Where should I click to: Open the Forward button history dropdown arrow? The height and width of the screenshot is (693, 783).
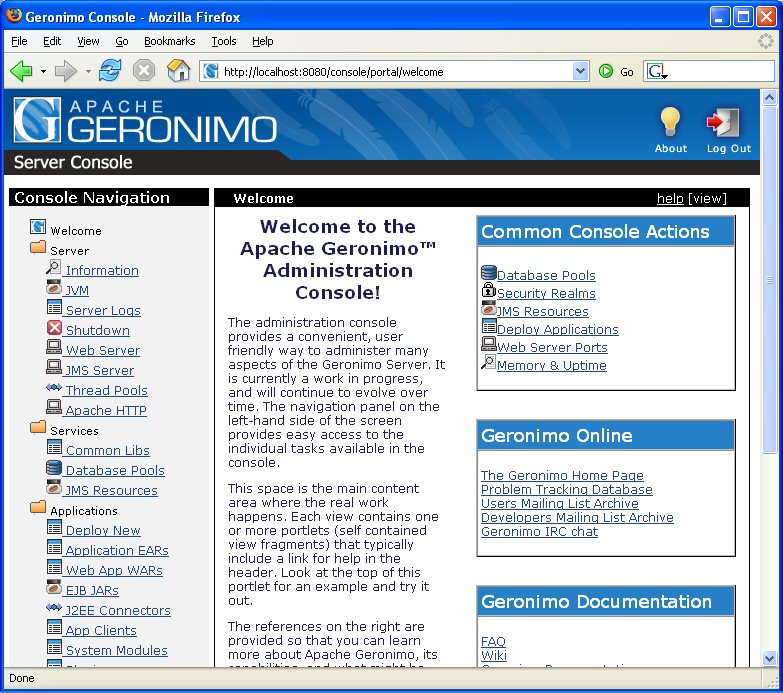(88, 71)
